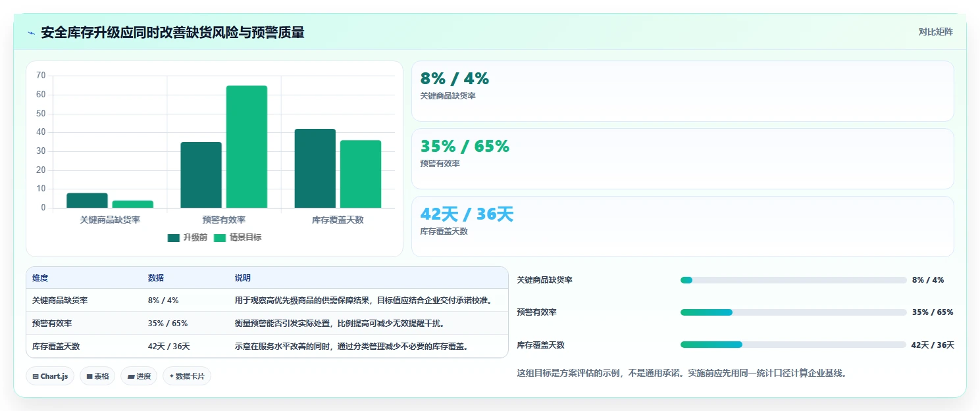Screen dimensions: 980x411
Task: Click the 库存覆盖天数 cell in the table
Action: click(x=56, y=346)
